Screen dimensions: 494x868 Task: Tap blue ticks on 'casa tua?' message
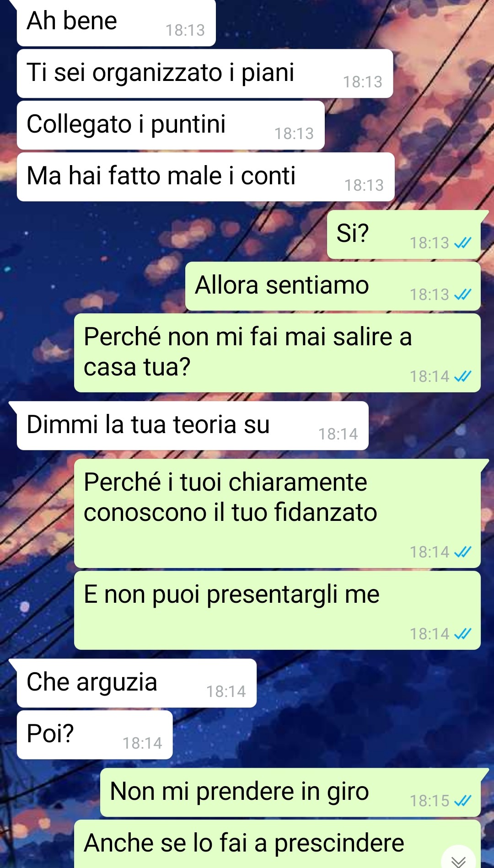[462, 376]
